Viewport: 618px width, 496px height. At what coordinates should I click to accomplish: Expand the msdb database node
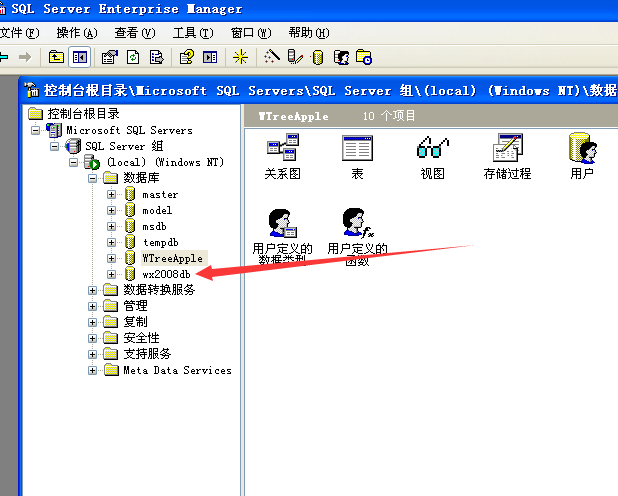click(111, 226)
